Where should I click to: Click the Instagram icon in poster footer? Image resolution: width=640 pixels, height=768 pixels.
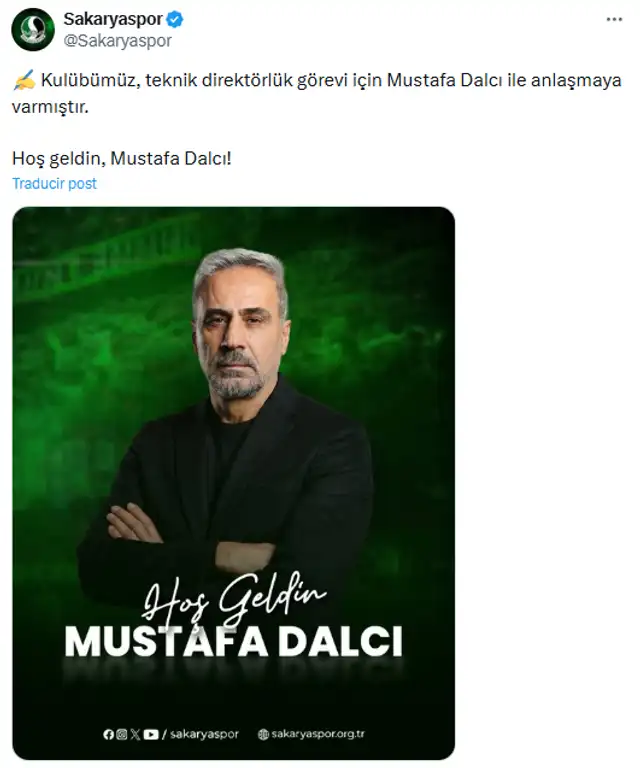[122, 734]
